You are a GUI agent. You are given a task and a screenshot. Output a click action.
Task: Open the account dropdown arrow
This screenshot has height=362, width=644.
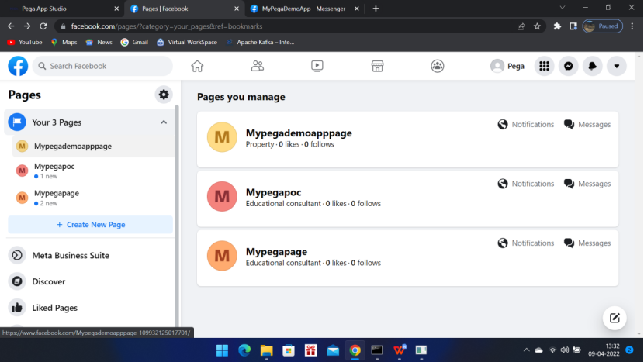(x=617, y=66)
